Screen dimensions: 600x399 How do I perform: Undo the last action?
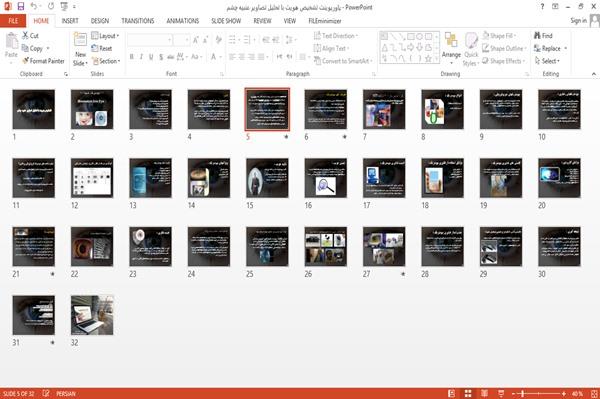[34, 6]
